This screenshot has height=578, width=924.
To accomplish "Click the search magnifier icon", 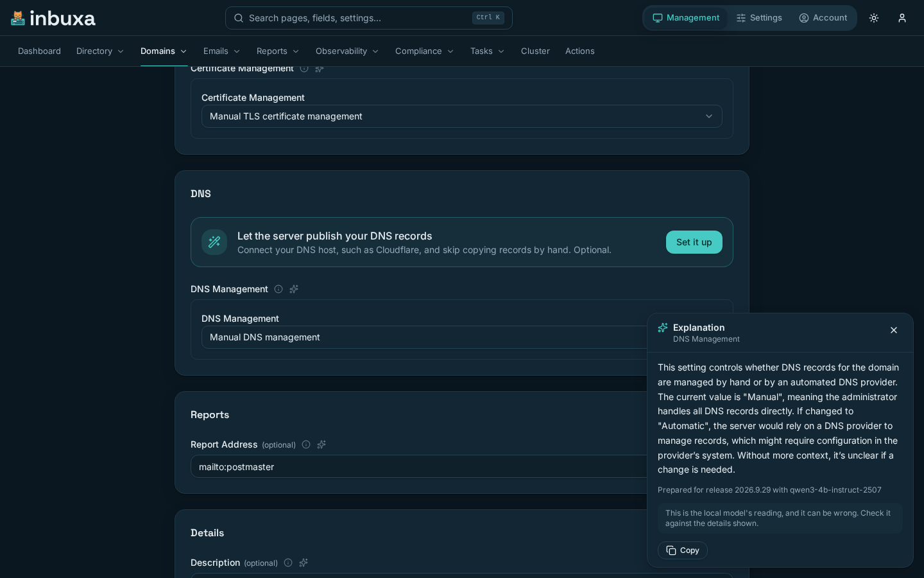I will pyautogui.click(x=239, y=18).
